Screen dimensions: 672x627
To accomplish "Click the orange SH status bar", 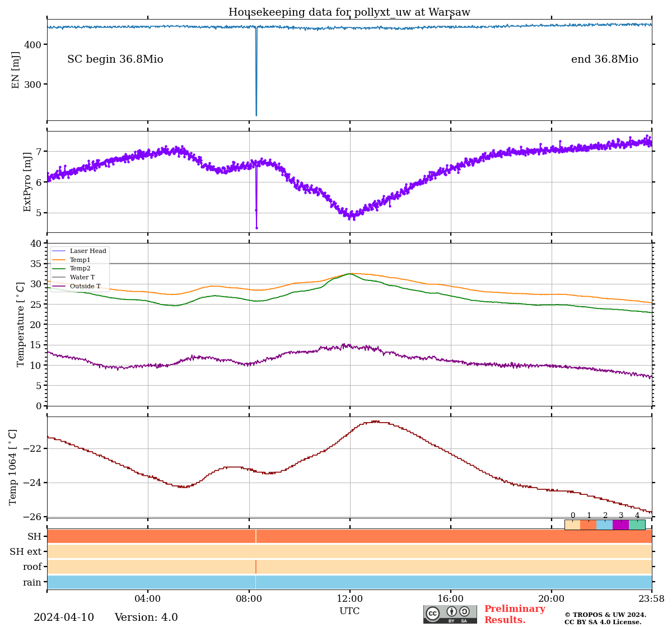I will [349, 536].
